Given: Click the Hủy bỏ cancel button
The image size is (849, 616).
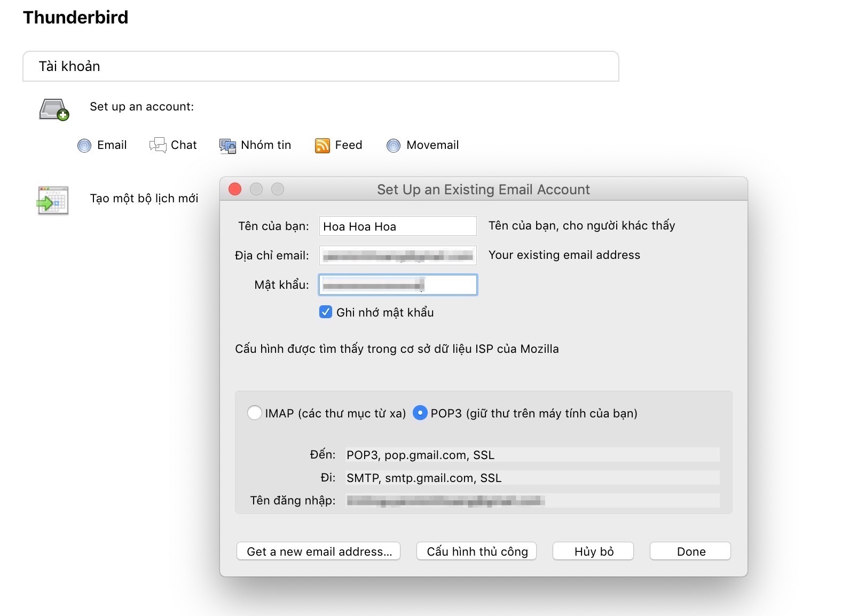Looking at the screenshot, I should coord(593,551).
